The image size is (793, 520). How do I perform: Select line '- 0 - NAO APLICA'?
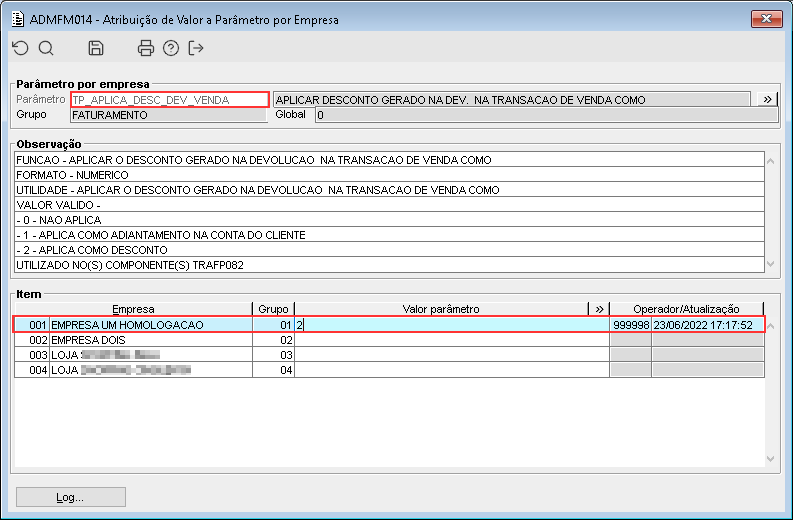(x=389, y=220)
